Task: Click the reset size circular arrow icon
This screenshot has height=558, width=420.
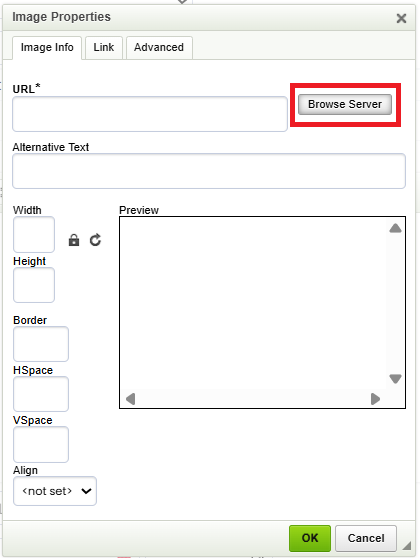Action: coord(95,240)
